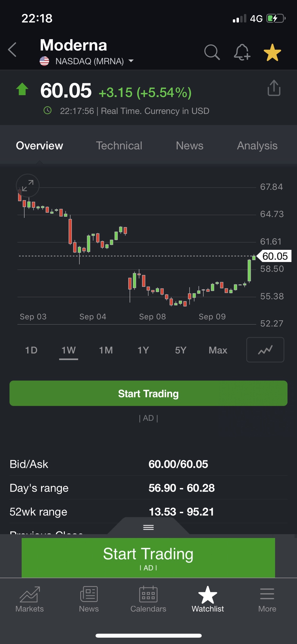This screenshot has width=297, height=644.
Task: Switch to the Technical tab
Action: point(119,146)
